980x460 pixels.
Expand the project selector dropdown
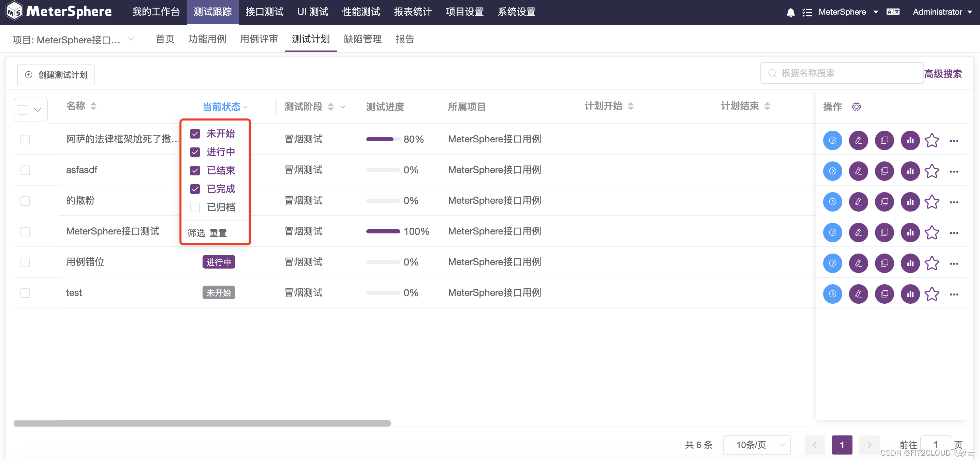click(131, 39)
